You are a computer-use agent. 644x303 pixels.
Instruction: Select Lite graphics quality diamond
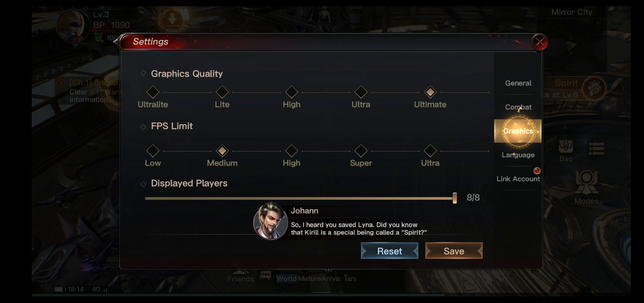222,92
